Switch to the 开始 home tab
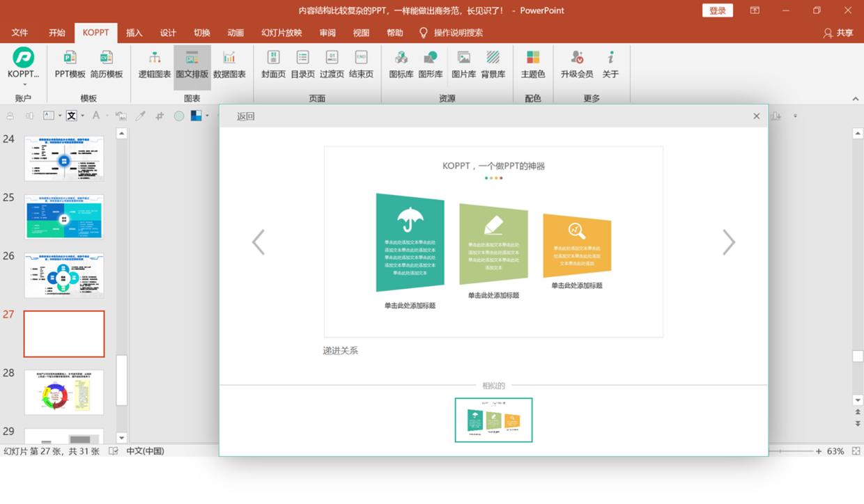The image size is (864, 504). [57, 33]
